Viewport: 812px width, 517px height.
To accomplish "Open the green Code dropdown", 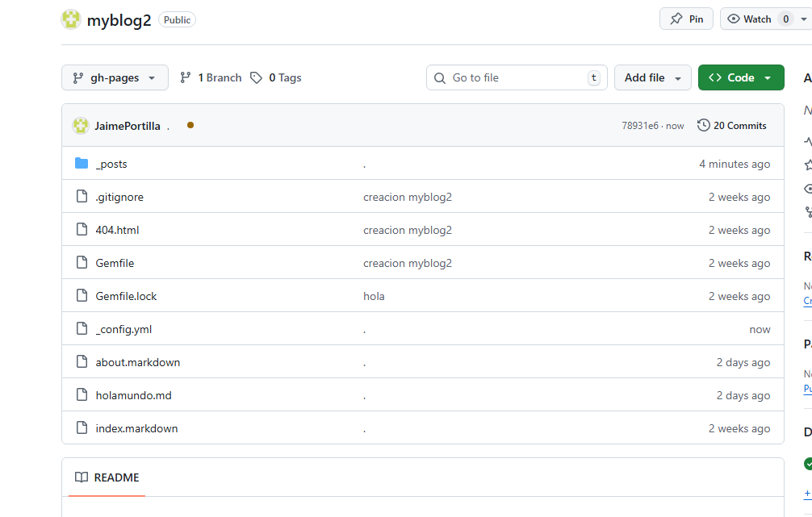I will [740, 78].
